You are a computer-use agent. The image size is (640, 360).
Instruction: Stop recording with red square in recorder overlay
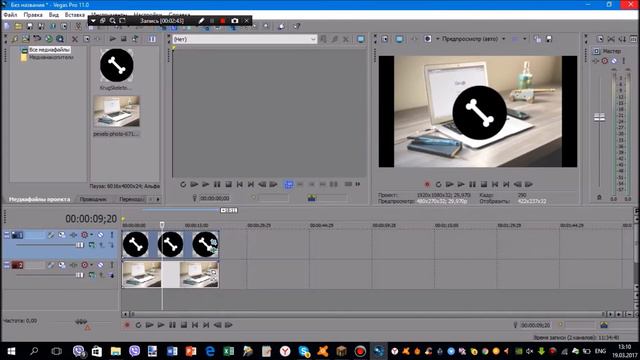click(x=222, y=21)
